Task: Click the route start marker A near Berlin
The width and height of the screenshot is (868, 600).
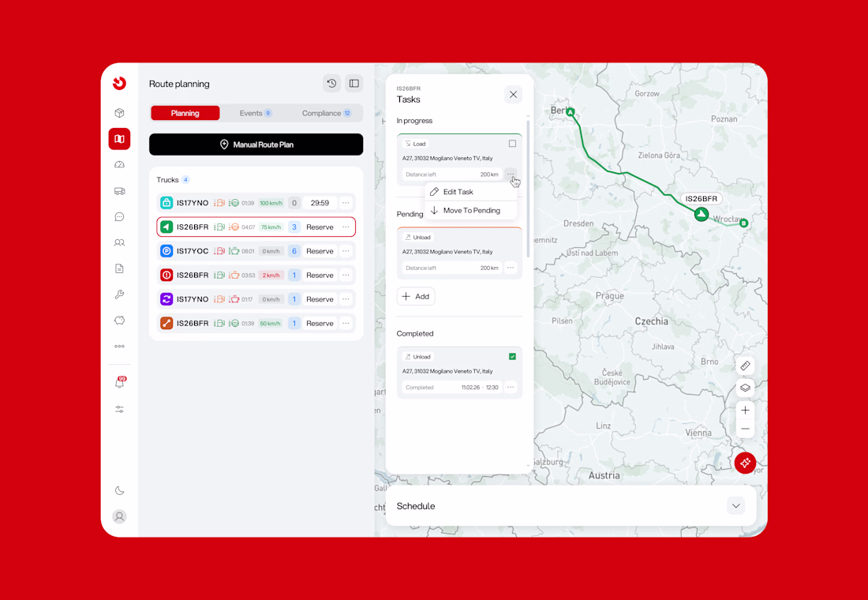Action: tap(571, 112)
